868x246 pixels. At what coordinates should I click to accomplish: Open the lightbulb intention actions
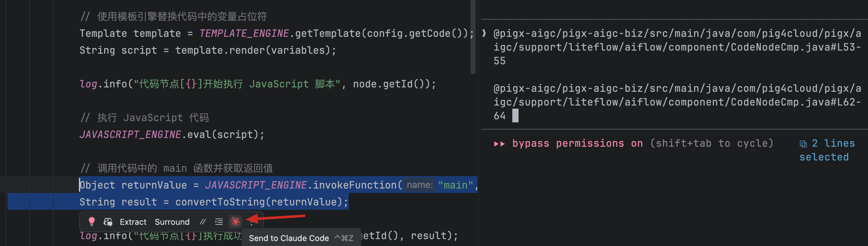(91, 221)
